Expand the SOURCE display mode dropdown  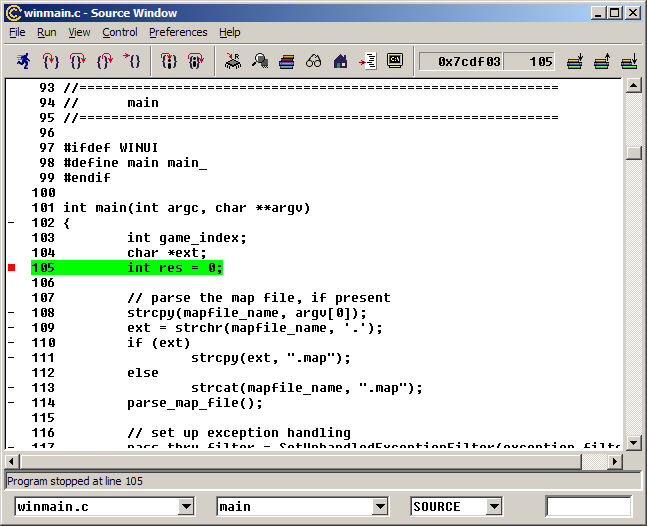tap(493, 507)
